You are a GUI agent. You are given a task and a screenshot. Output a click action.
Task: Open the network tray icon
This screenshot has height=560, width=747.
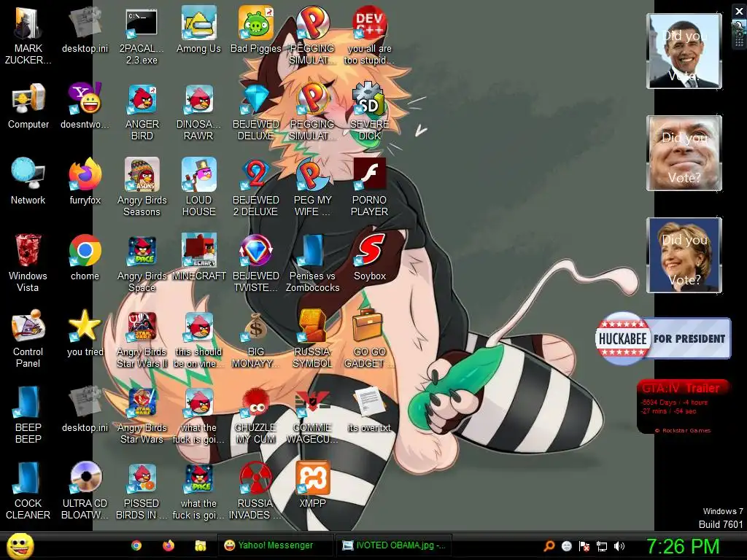coord(602,546)
